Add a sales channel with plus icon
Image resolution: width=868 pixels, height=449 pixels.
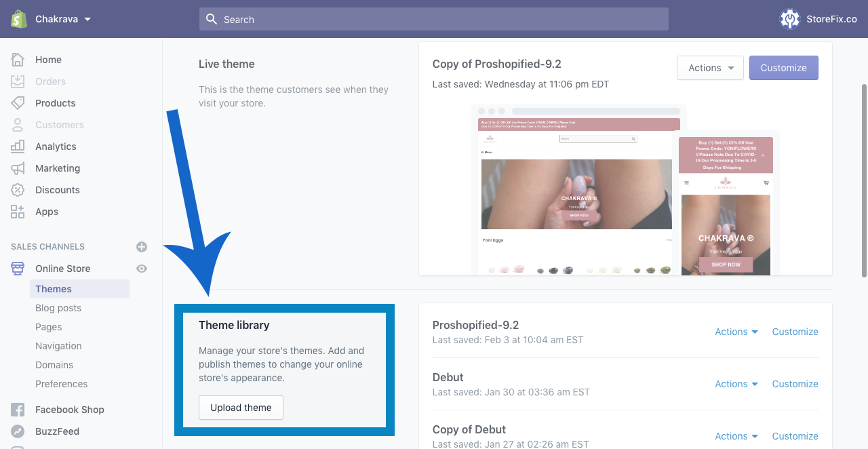coord(142,247)
